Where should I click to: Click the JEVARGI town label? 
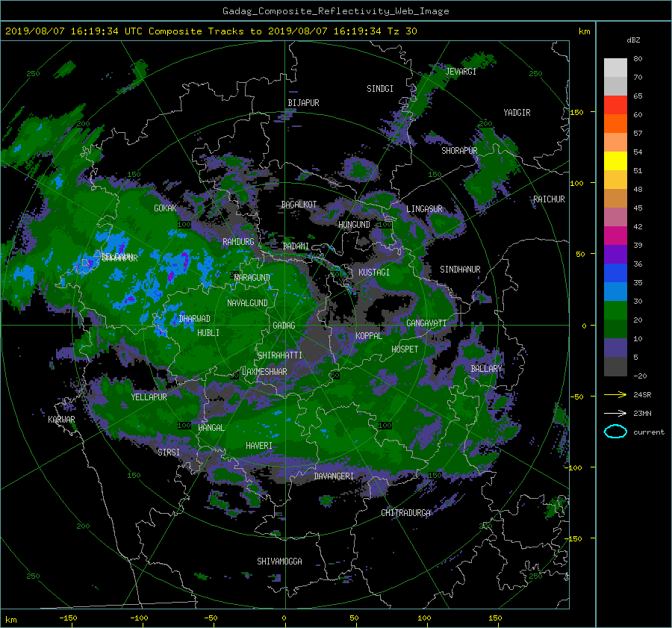pos(461,72)
